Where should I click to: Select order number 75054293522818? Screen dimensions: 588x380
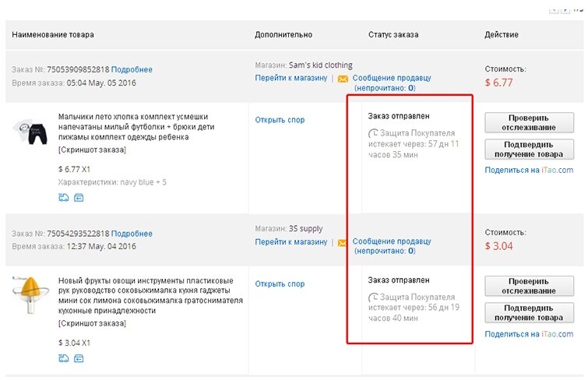78,234
